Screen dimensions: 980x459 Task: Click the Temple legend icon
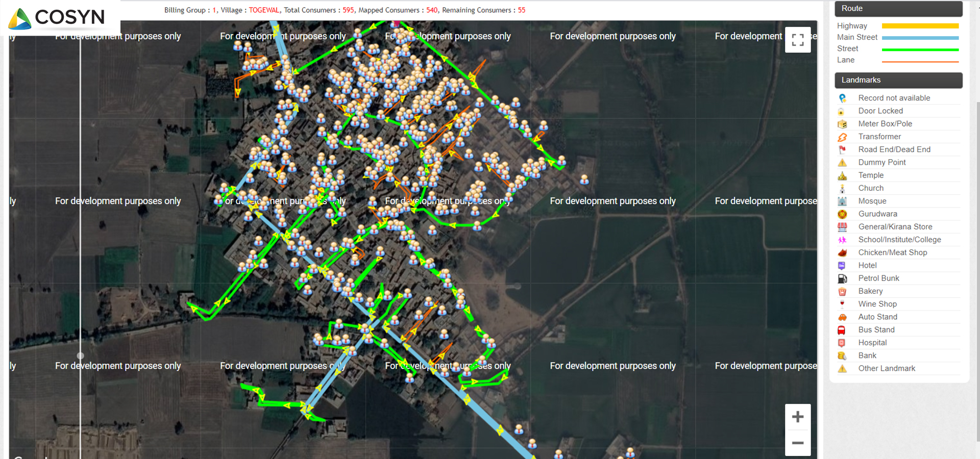point(842,175)
